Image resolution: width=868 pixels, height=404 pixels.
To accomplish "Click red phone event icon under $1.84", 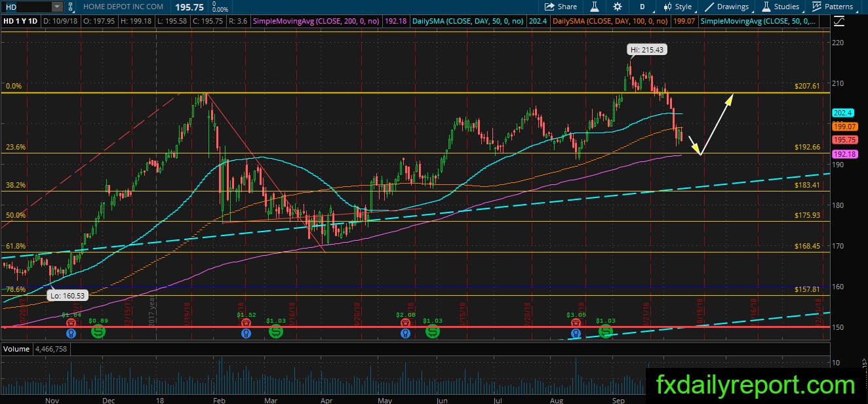I will (71, 323).
